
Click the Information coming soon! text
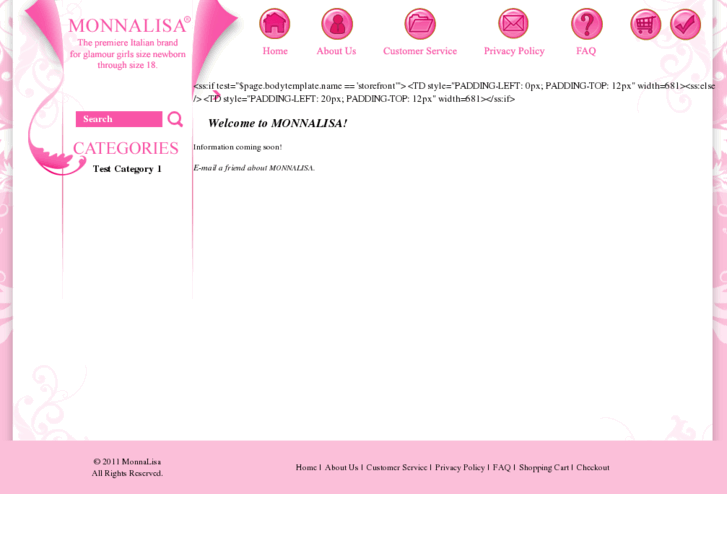[x=237, y=147]
